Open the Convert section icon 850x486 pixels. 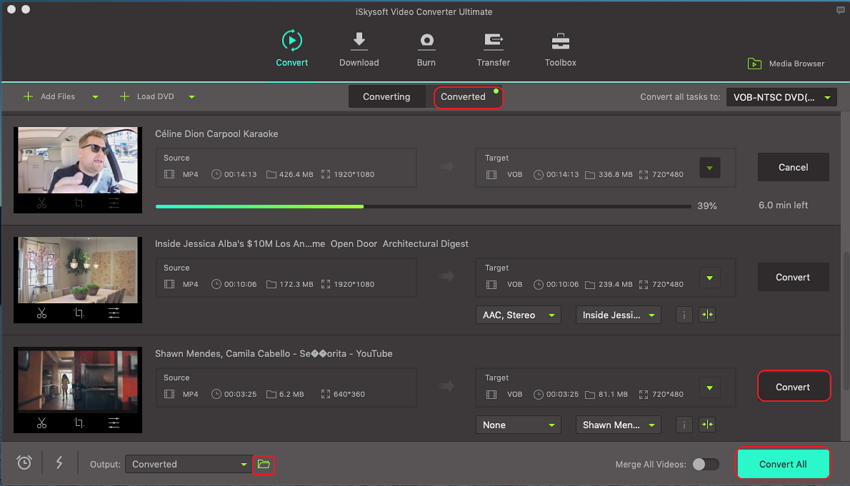(x=292, y=41)
